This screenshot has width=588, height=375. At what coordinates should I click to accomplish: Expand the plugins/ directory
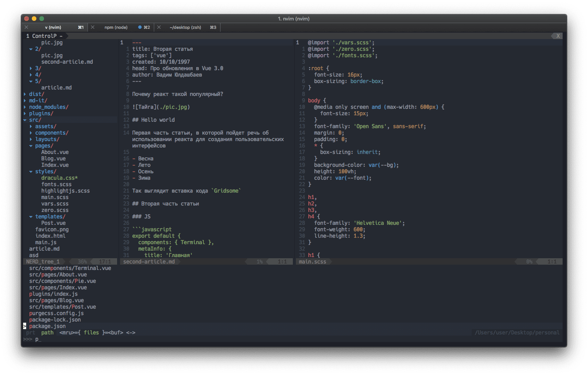click(25, 113)
